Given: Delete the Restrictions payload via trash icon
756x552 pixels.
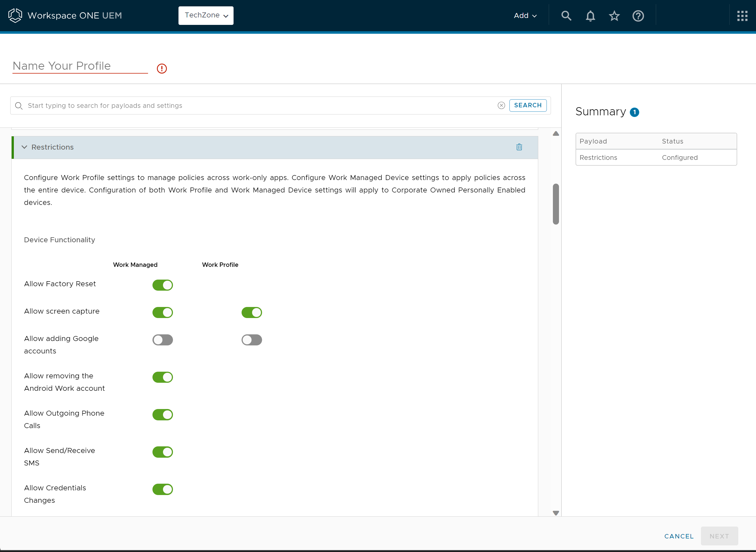Looking at the screenshot, I should coord(519,147).
